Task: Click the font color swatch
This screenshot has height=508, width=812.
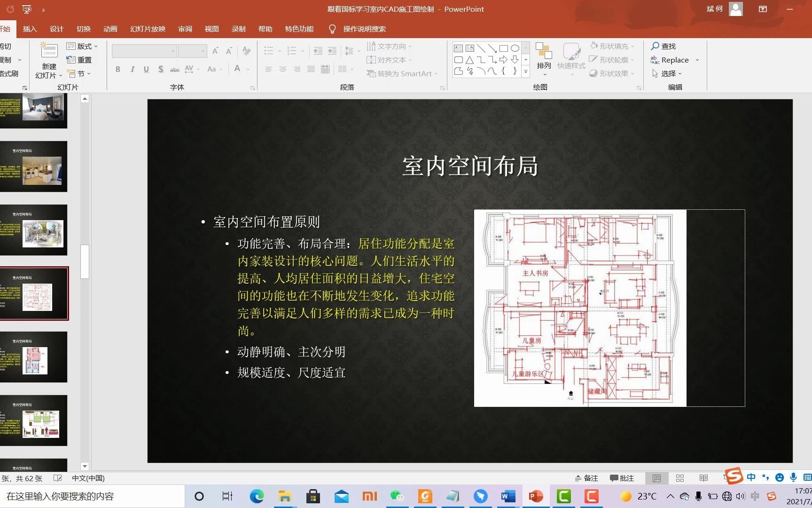Action: [x=237, y=69]
